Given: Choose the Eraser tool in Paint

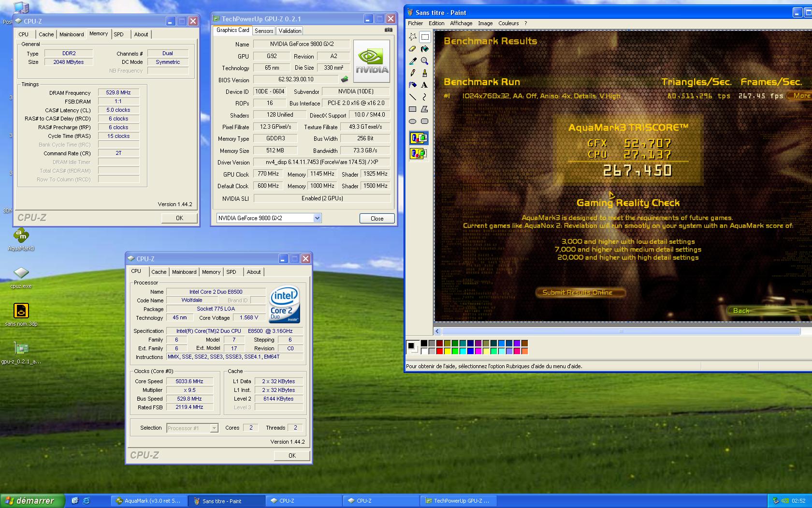Looking at the screenshot, I should [x=413, y=49].
